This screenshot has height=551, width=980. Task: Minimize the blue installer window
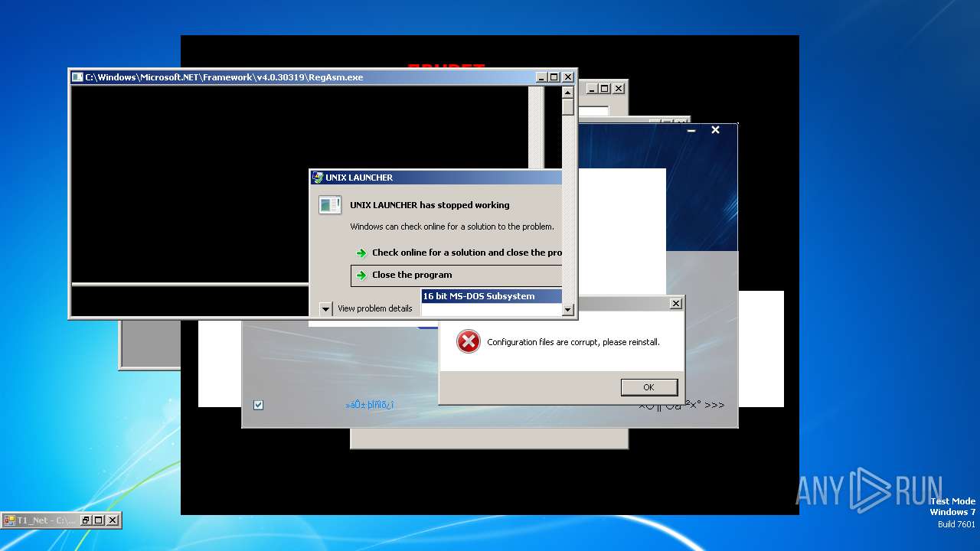pyautogui.click(x=691, y=131)
